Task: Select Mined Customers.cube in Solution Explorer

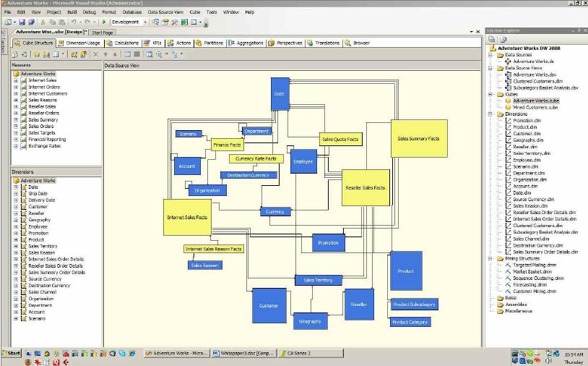Action: pyautogui.click(x=535, y=107)
